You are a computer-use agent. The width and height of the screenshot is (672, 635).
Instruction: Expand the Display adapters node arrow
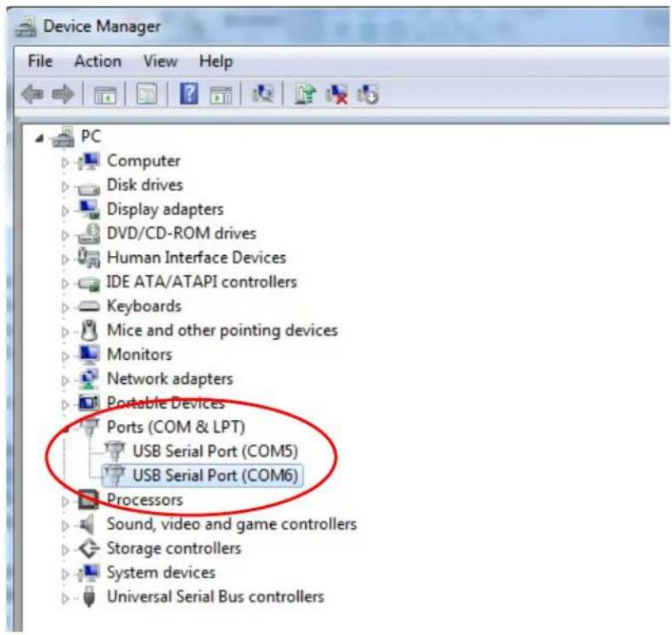(65, 211)
